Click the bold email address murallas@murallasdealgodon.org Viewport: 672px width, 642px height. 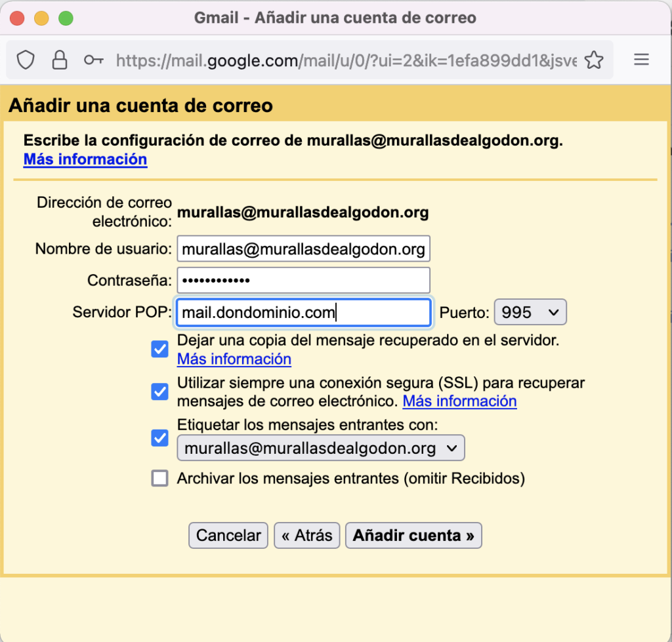pyautogui.click(x=303, y=212)
